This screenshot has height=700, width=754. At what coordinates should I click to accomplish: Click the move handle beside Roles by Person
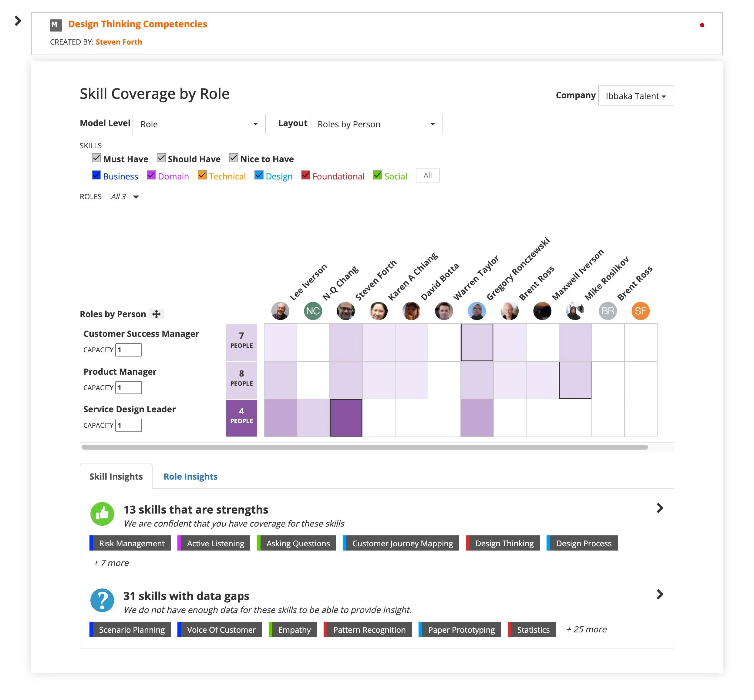pos(156,314)
